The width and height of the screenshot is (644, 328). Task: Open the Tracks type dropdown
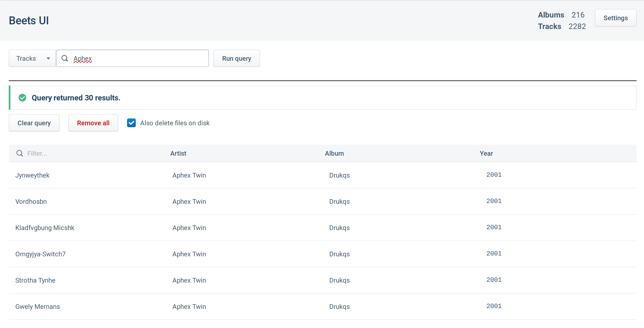point(32,58)
